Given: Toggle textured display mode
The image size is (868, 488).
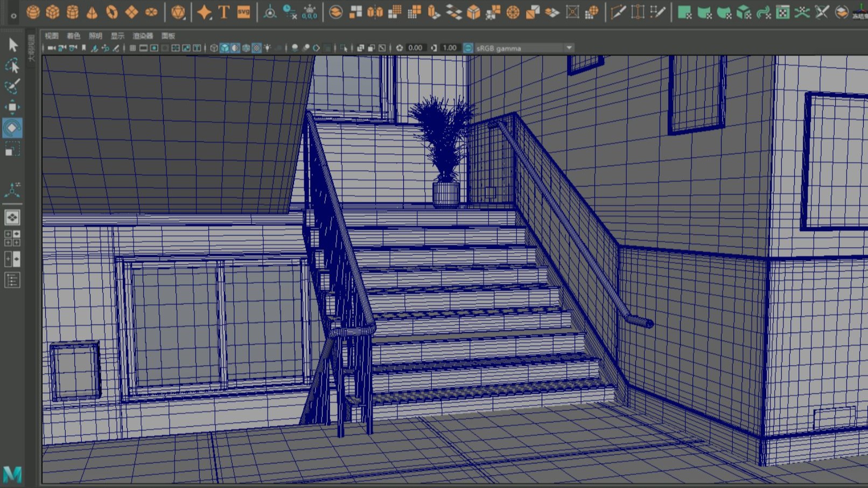Looking at the screenshot, I should (x=257, y=48).
